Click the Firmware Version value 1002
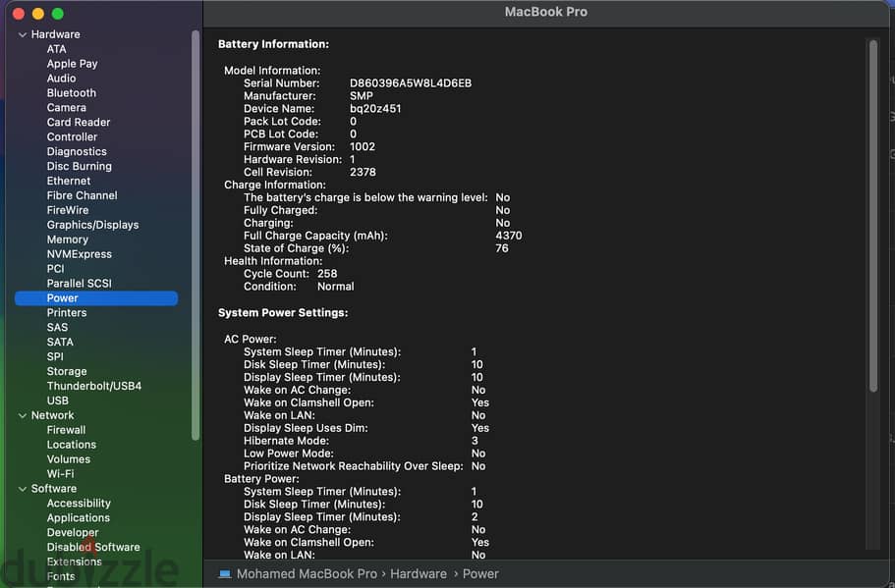 (363, 147)
